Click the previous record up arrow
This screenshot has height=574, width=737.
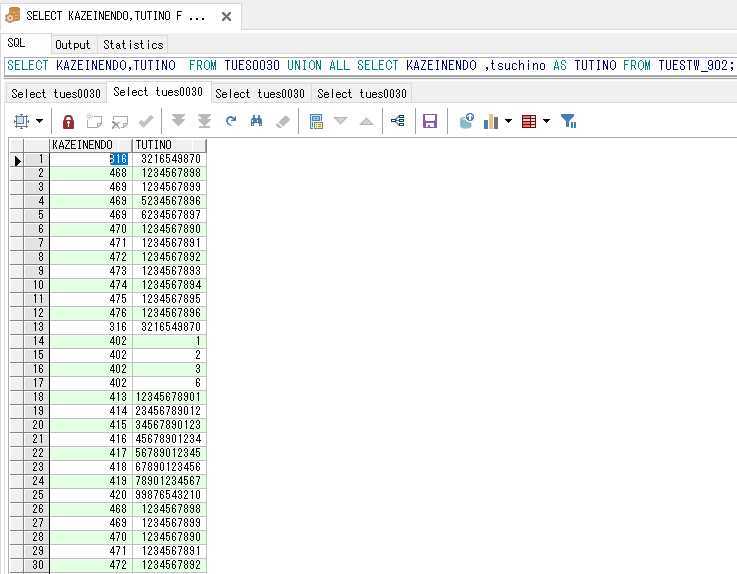pos(367,121)
